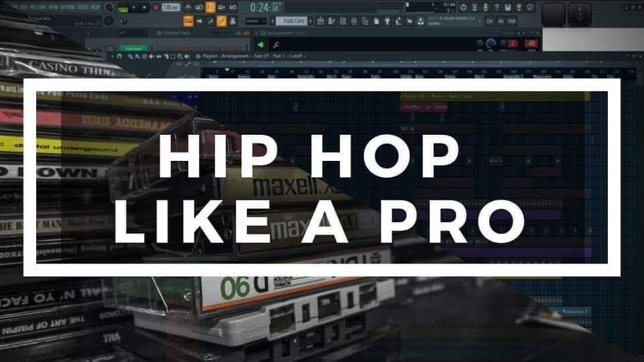The width and height of the screenshot is (644, 362).
Task: Open the chat bubble icon
Action: tap(530, 7)
